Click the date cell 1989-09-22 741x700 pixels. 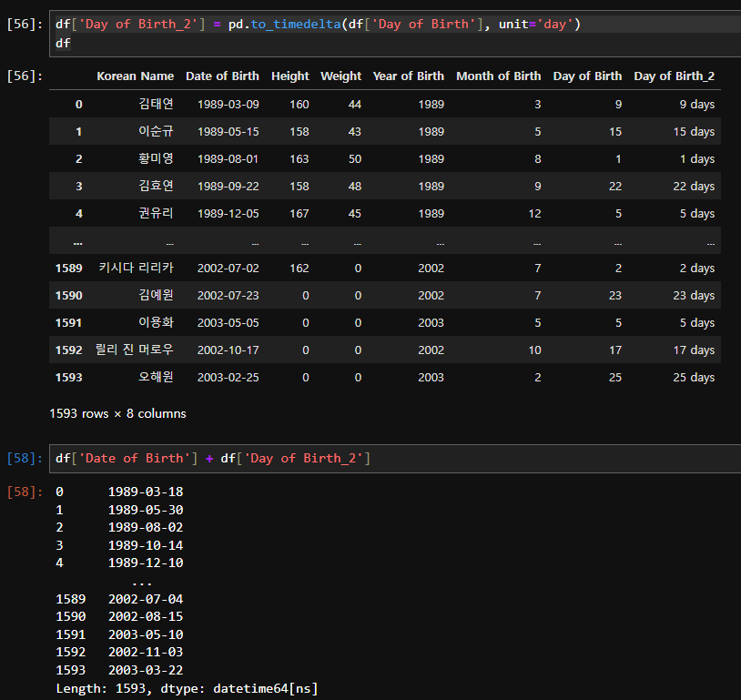pos(228,187)
